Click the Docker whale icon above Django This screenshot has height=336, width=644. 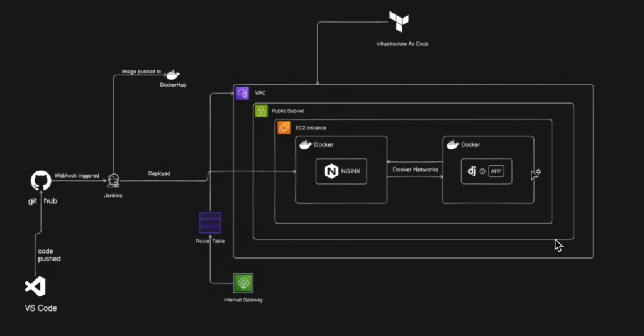(452, 145)
